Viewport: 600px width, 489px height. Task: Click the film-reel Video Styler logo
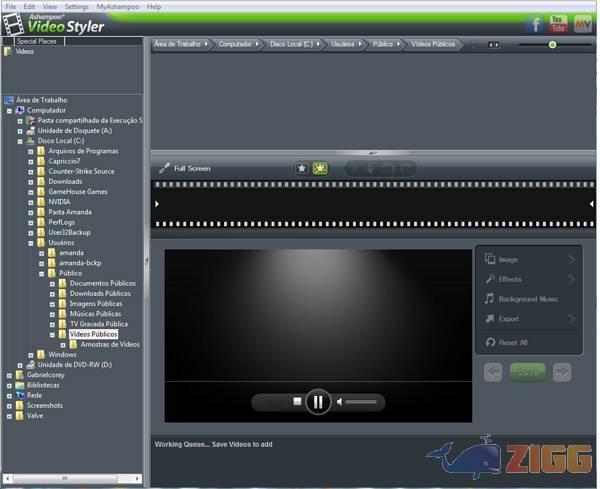[x=14, y=25]
